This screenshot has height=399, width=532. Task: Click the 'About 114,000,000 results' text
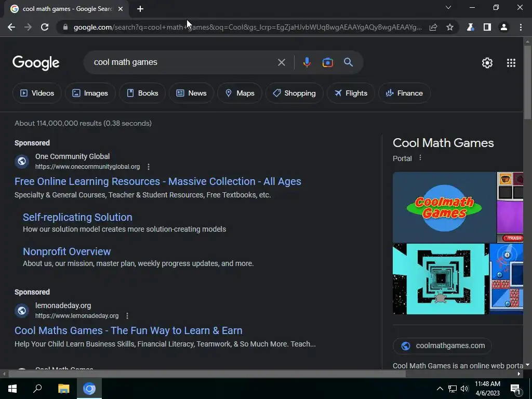tap(83, 124)
